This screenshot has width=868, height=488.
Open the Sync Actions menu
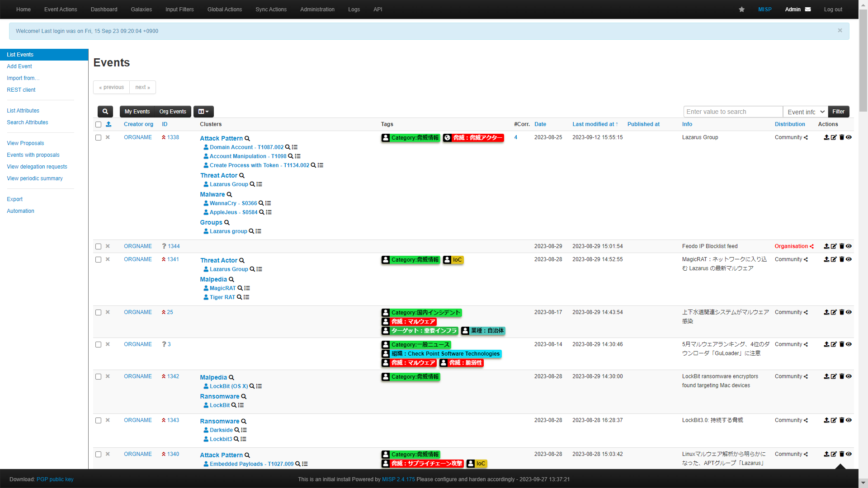click(x=271, y=9)
